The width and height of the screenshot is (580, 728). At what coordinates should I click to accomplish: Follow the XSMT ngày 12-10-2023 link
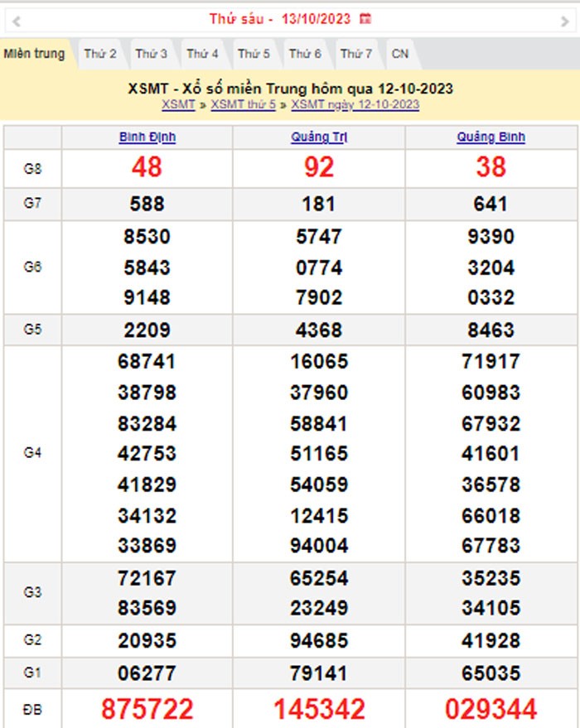[355, 104]
